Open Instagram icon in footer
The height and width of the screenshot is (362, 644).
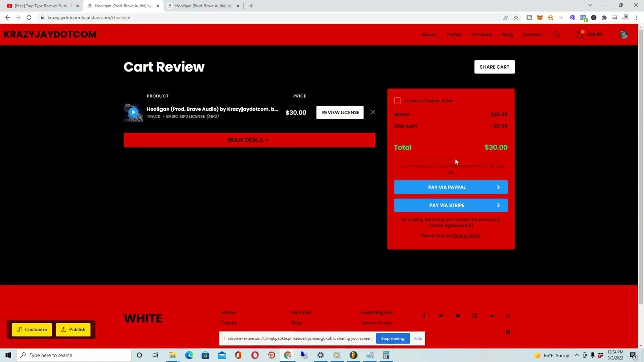tap(474, 316)
